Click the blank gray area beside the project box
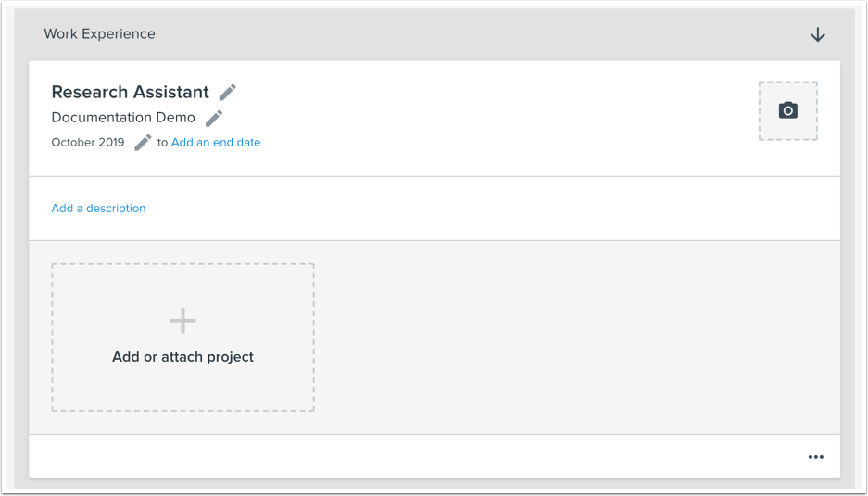This screenshot has height=496, width=868. tap(575, 337)
